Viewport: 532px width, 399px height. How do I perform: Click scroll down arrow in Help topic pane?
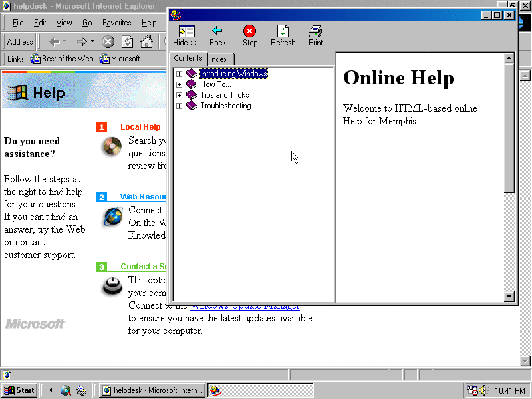pos(509,297)
